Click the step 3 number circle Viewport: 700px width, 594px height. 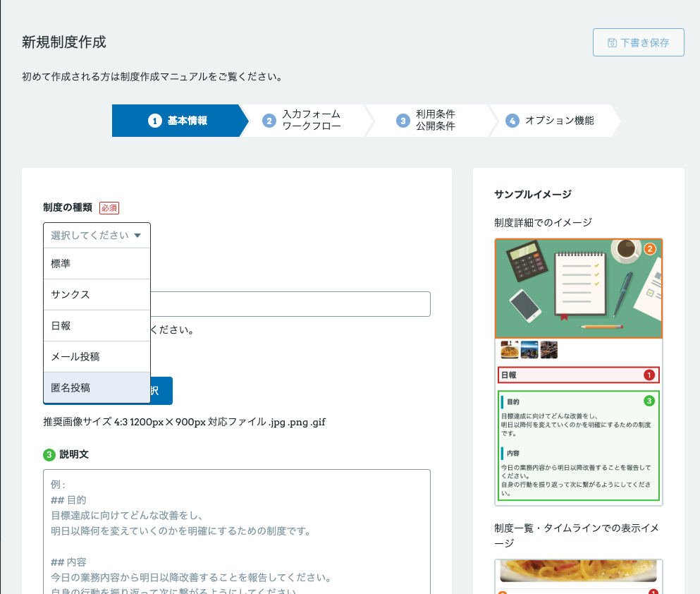tap(403, 121)
